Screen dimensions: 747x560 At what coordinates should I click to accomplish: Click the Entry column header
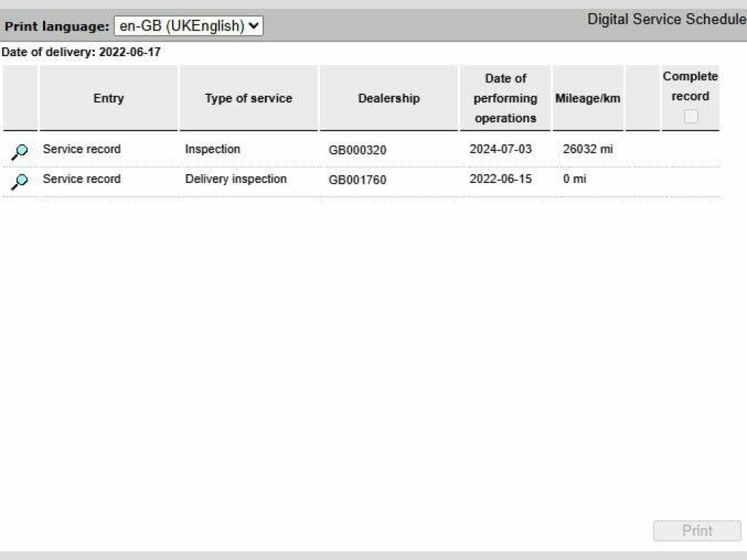point(108,98)
